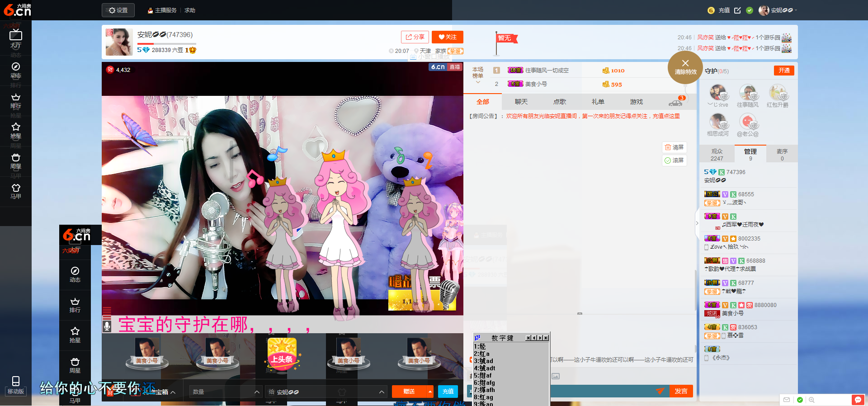
Task: Expand the 本场榜单 ranking list
Action: coord(478,75)
